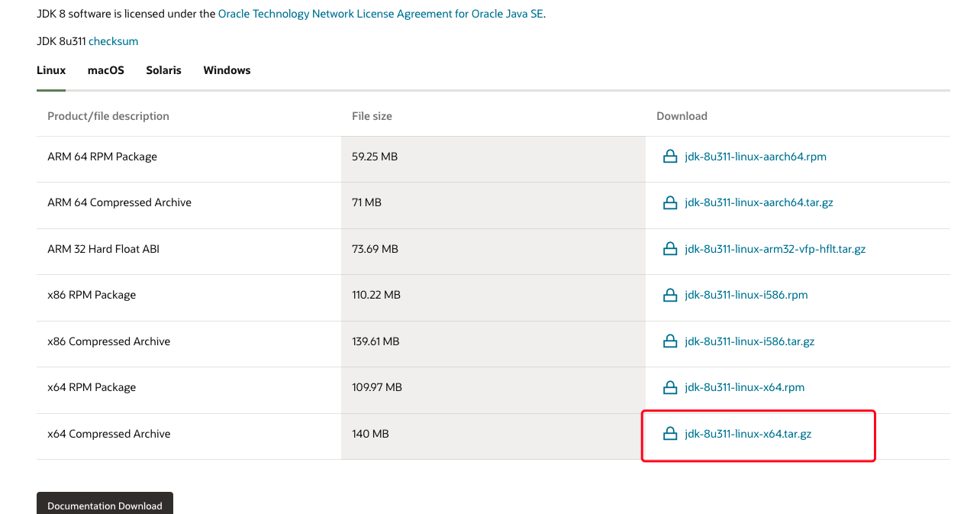Switch to the Solaris tab
This screenshot has height=514, width=980.
[x=163, y=70]
